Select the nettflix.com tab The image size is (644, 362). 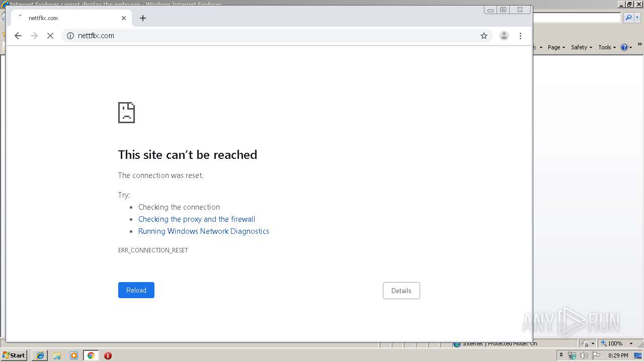click(71, 18)
